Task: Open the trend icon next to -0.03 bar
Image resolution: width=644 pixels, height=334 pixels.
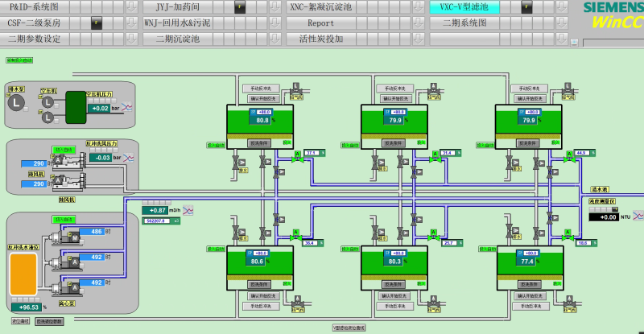Action: pyautogui.click(x=129, y=158)
